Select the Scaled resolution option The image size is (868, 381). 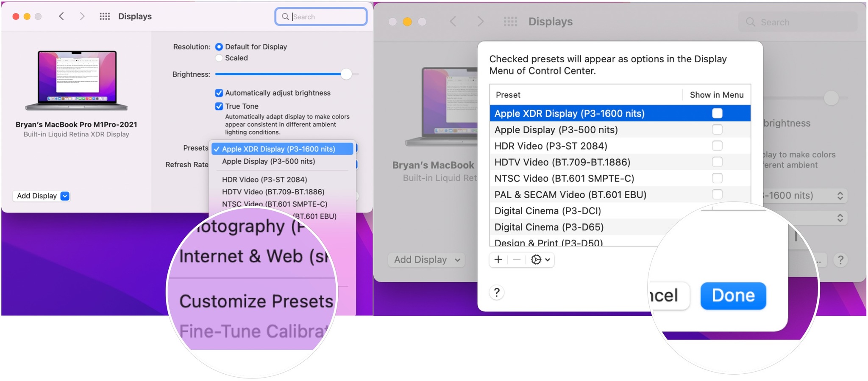click(219, 58)
